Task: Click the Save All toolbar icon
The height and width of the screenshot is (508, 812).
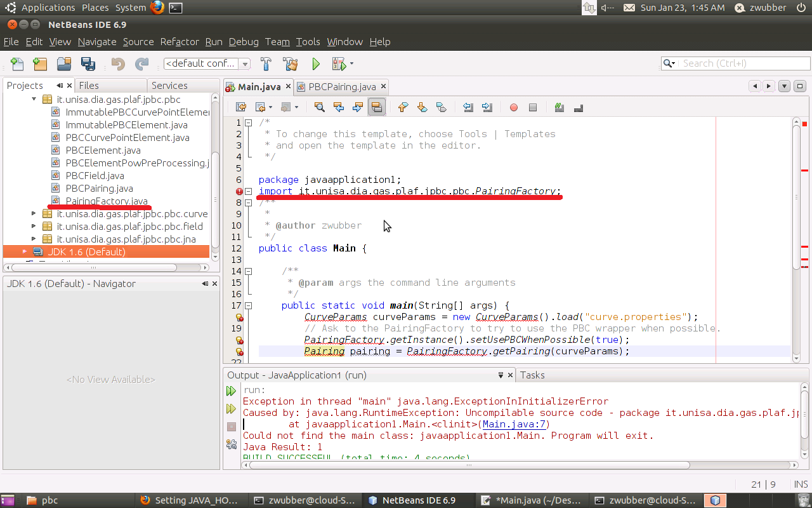Action: [x=88, y=63]
